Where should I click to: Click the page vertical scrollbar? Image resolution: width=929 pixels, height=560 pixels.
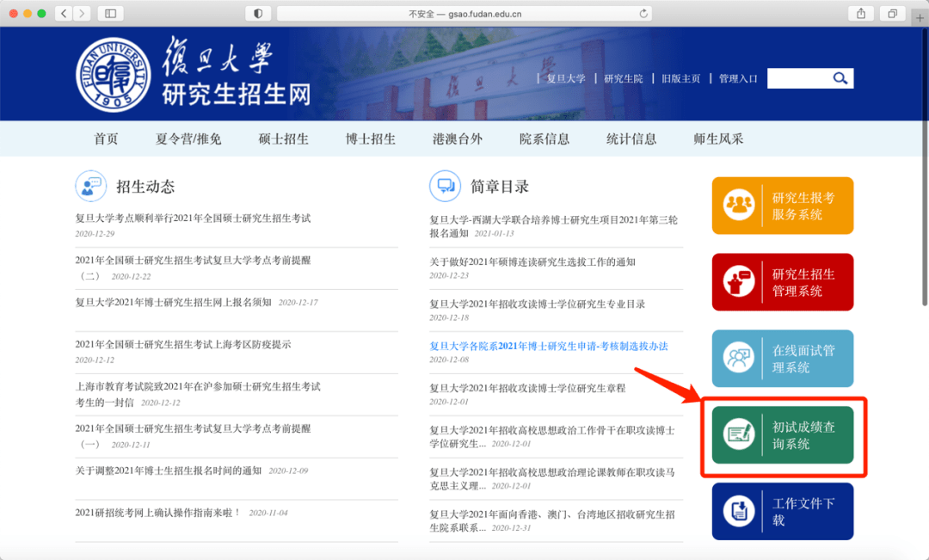pyautogui.click(x=924, y=167)
